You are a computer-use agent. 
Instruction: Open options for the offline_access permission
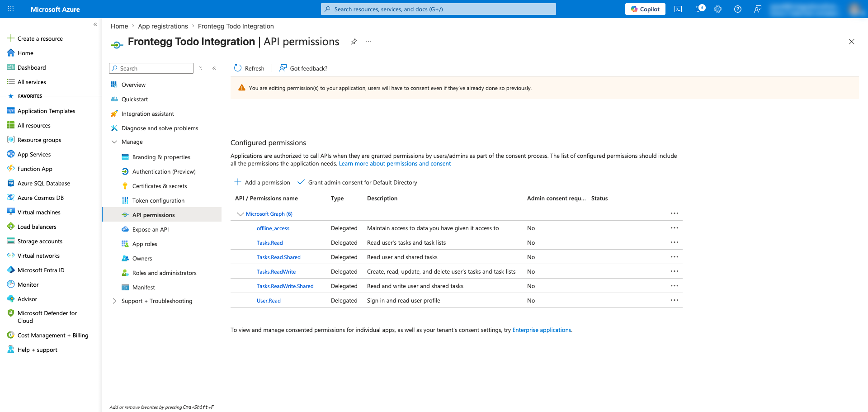(675, 228)
